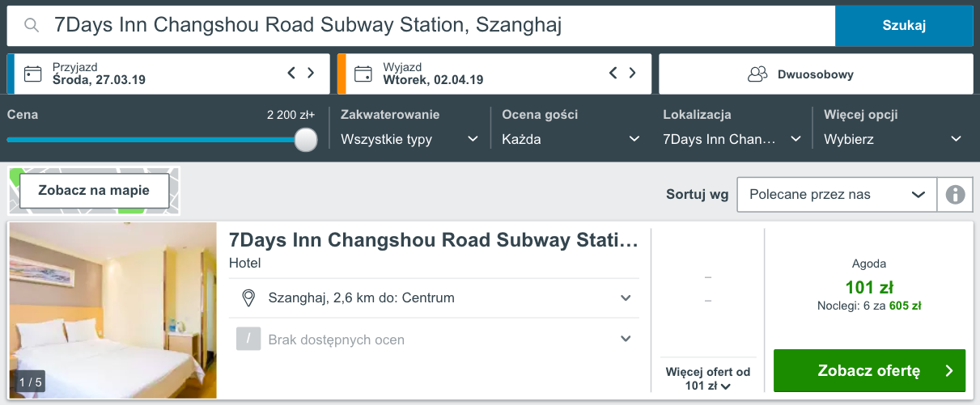980x405 pixels.
Task: Open Ocena gości dropdown
Action: [571, 139]
